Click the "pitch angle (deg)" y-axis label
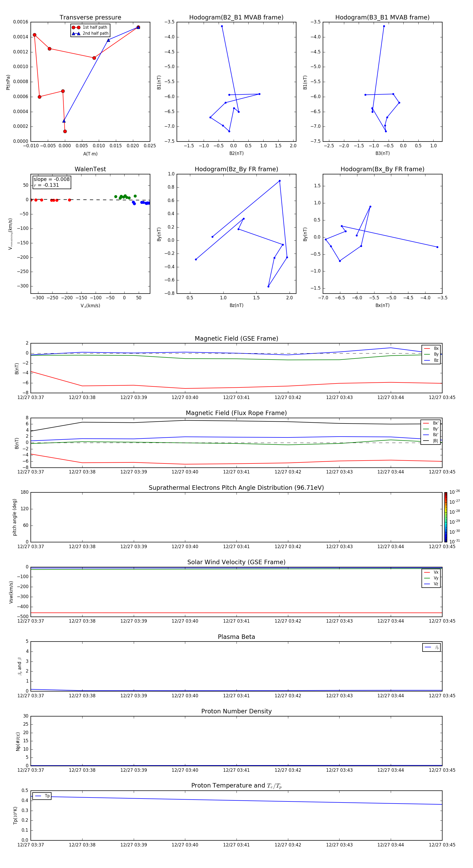The image size is (473, 868). point(14,517)
